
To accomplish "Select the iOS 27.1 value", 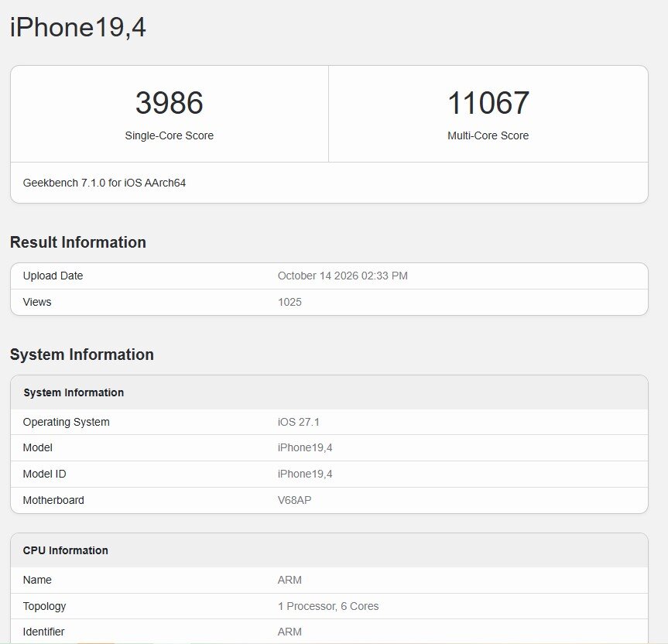I will click(299, 422).
